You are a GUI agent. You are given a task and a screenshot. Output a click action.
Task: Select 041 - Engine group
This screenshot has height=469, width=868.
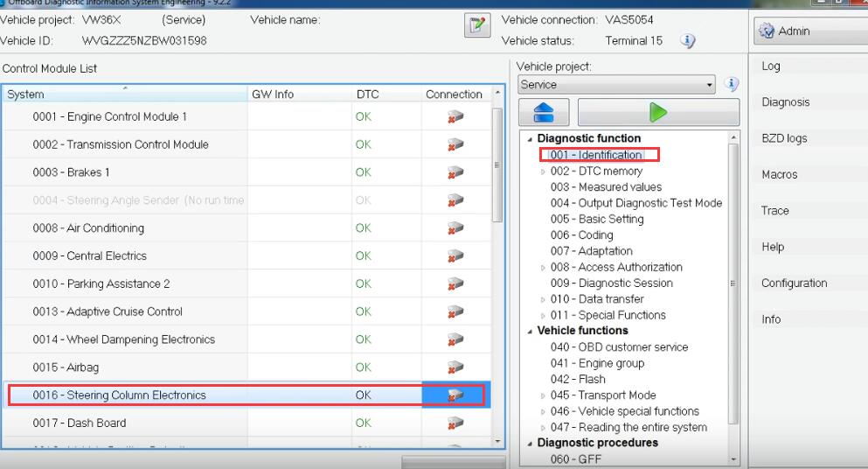click(597, 364)
